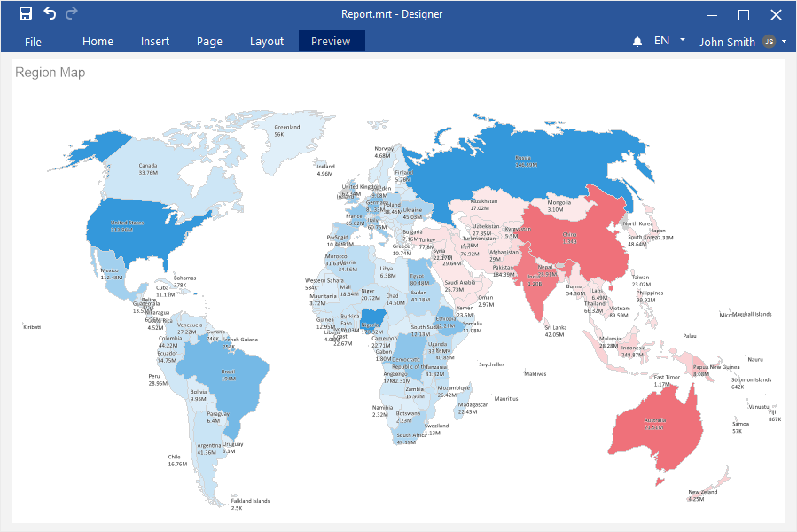This screenshot has height=532, width=797.
Task: Switch to the Home tab
Action: pyautogui.click(x=98, y=42)
